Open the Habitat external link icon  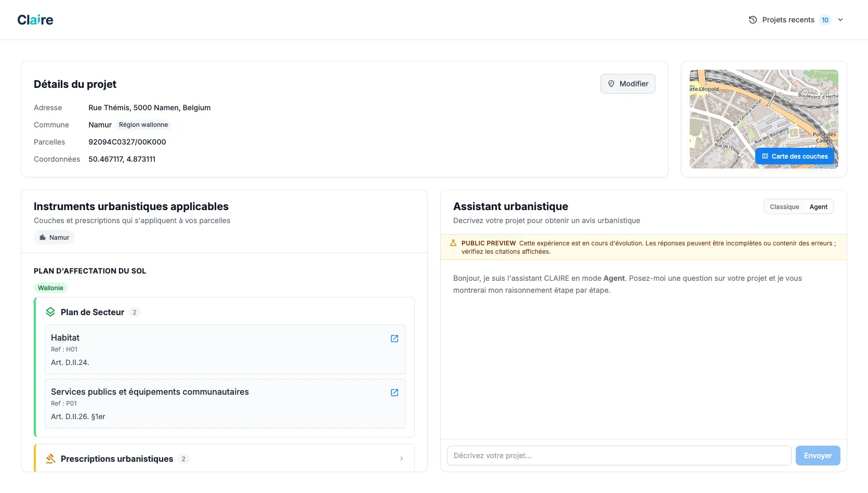pyautogui.click(x=394, y=339)
